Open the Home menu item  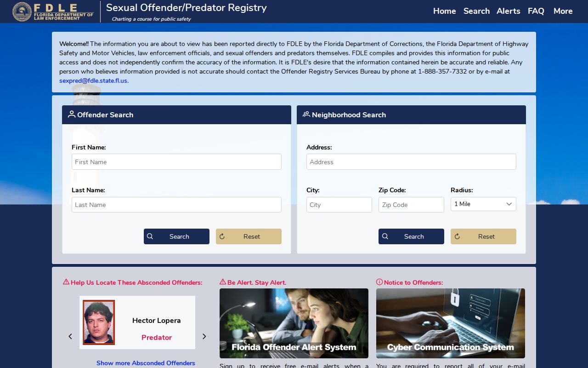[444, 11]
